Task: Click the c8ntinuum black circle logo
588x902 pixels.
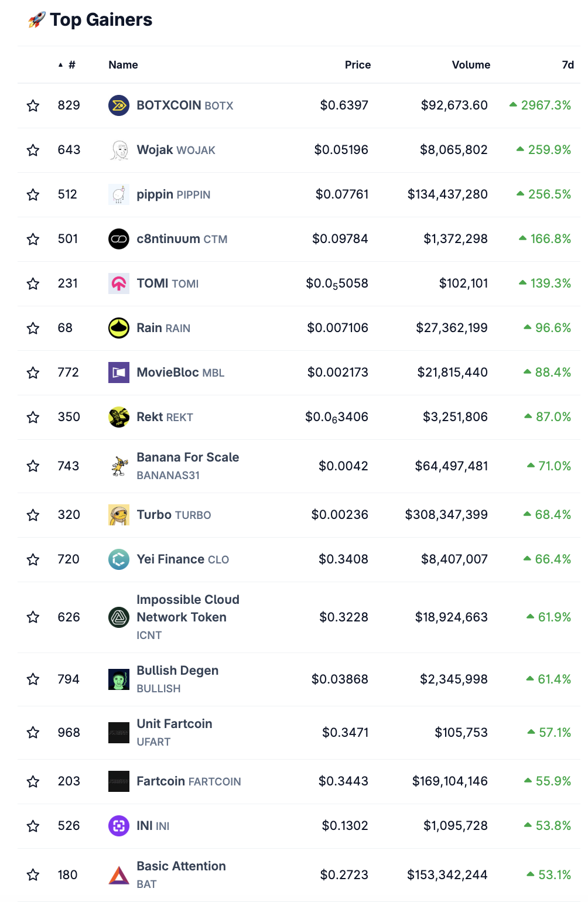Action: [119, 239]
